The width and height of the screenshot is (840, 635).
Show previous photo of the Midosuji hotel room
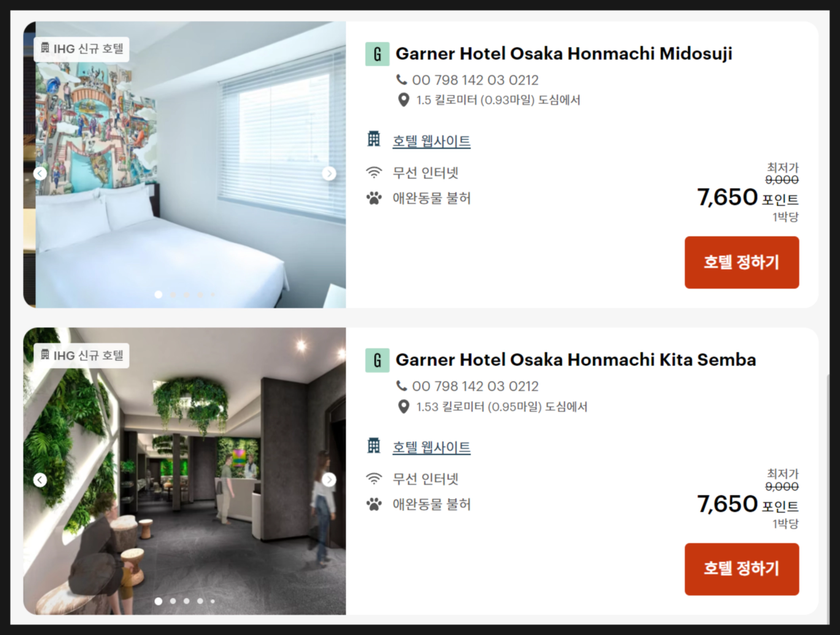[x=40, y=173]
